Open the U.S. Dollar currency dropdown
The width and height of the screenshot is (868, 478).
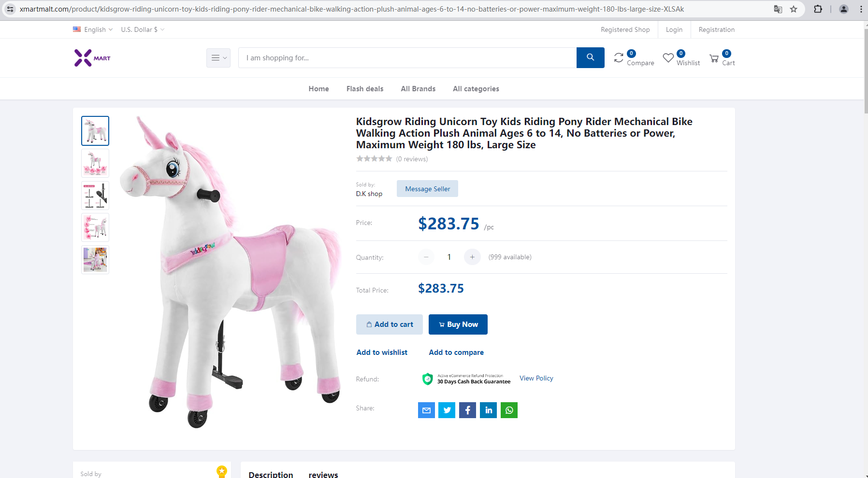143,29
